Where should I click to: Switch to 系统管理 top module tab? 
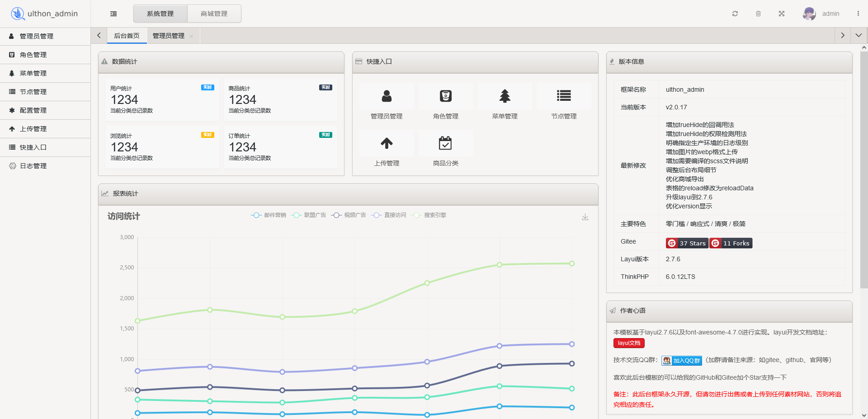(160, 14)
